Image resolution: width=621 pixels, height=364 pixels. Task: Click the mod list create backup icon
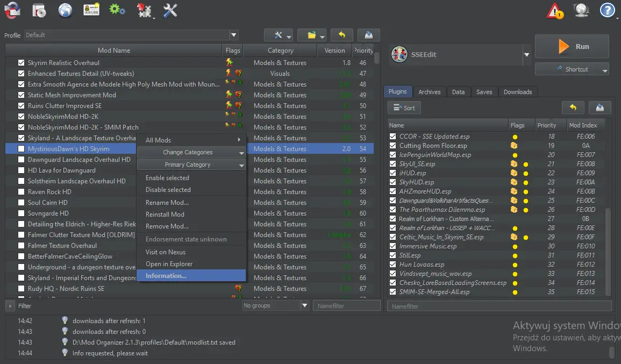[x=369, y=35]
